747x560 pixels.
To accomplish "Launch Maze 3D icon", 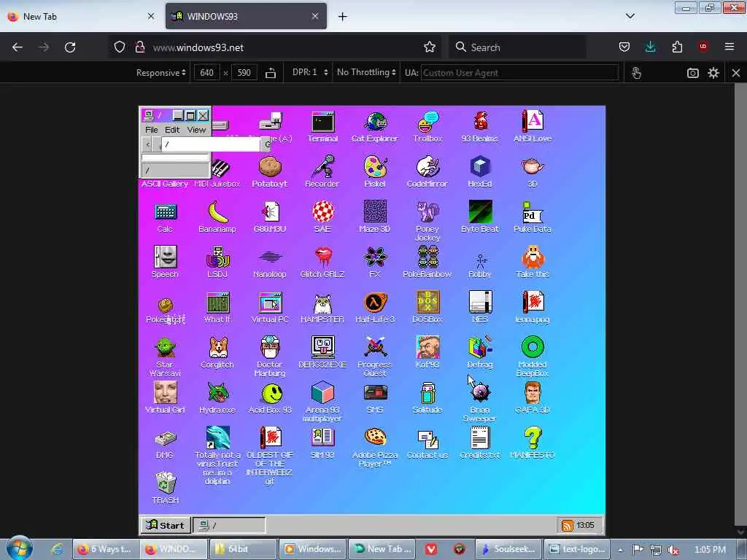I will [375, 217].
